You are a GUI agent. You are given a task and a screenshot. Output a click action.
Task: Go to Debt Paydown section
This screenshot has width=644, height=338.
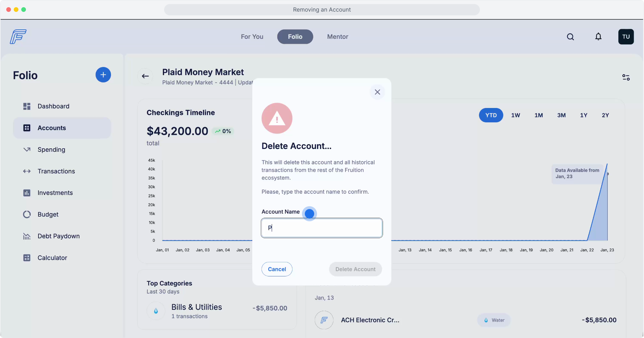58,236
